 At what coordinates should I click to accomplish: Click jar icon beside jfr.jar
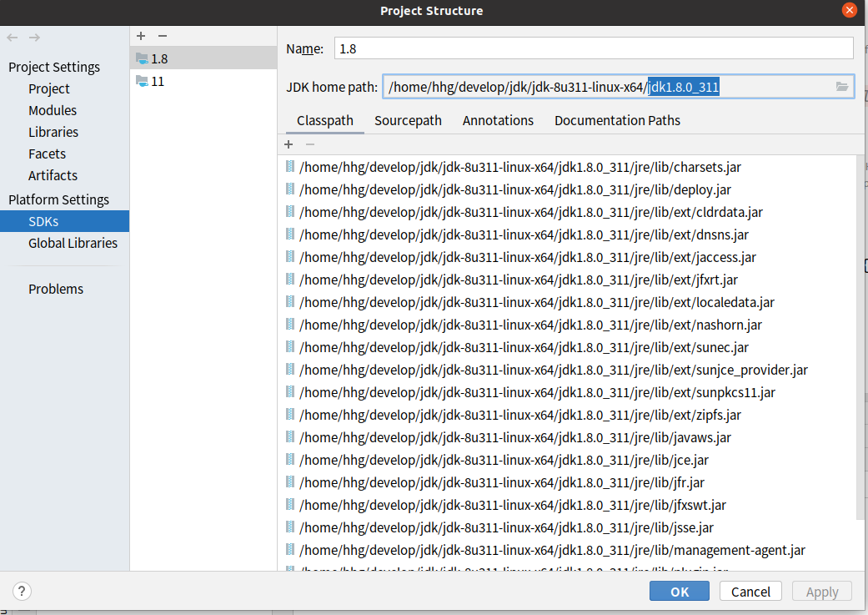click(x=290, y=482)
